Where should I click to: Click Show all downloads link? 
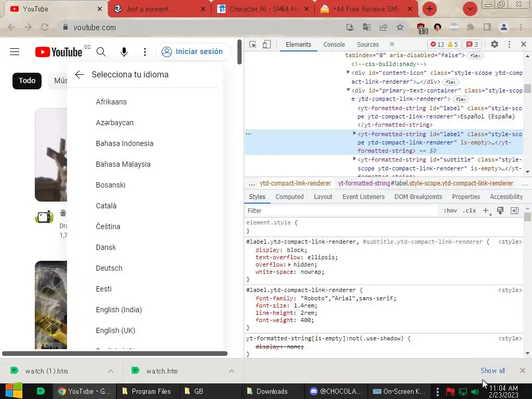[493, 371]
